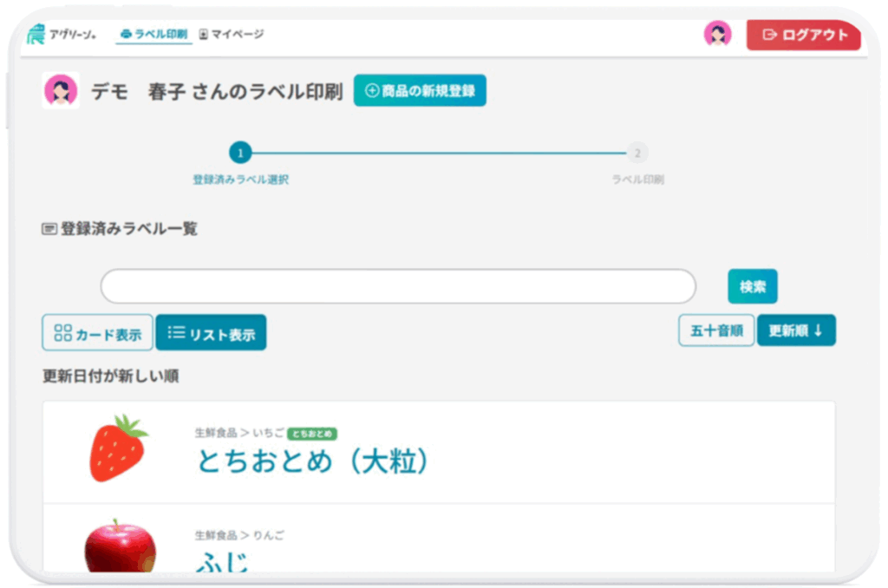888x588 pixels.
Task: Toggle 更新順 sort direction arrow
Action: [x=818, y=330]
